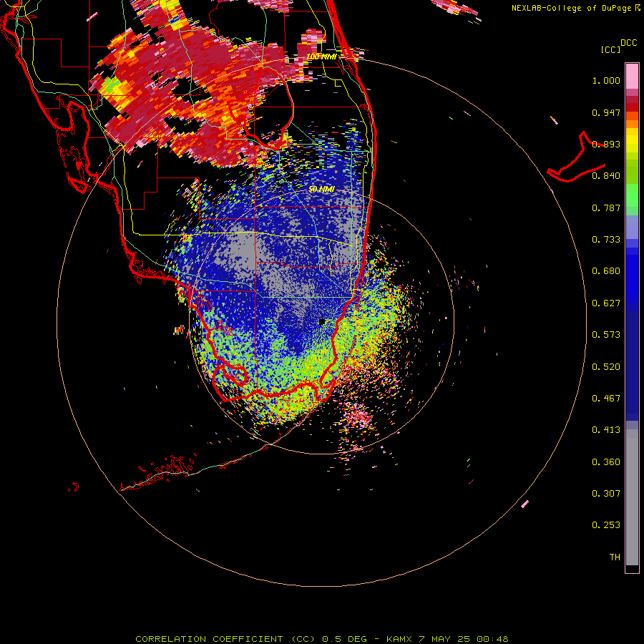Select the 0.840 scale value
Screen dimensions: 644x644
pos(606,176)
